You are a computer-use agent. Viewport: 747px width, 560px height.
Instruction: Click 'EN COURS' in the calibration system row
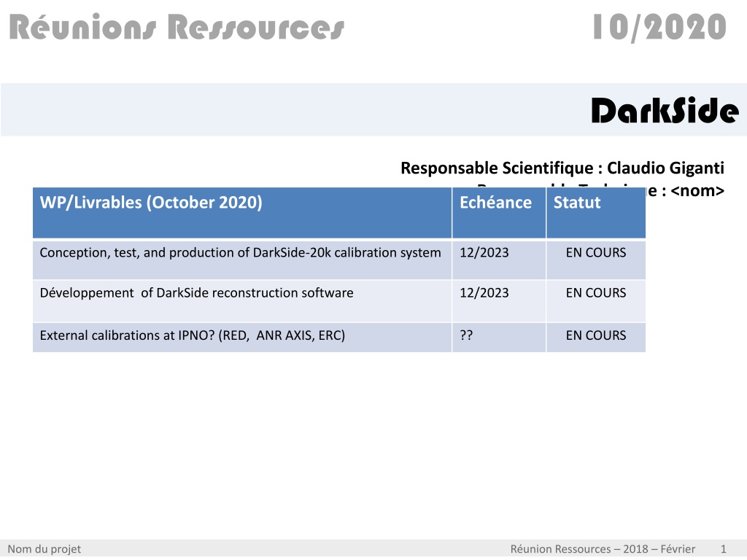point(596,252)
